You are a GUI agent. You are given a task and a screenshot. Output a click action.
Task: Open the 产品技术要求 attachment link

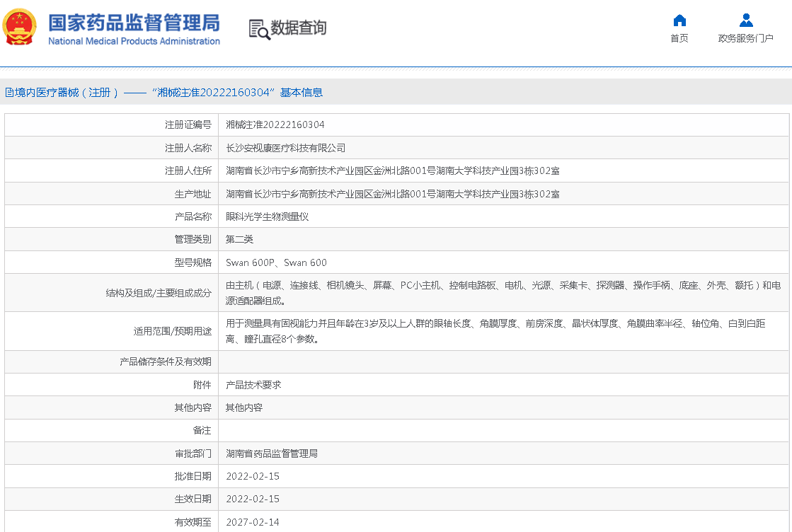(253, 385)
